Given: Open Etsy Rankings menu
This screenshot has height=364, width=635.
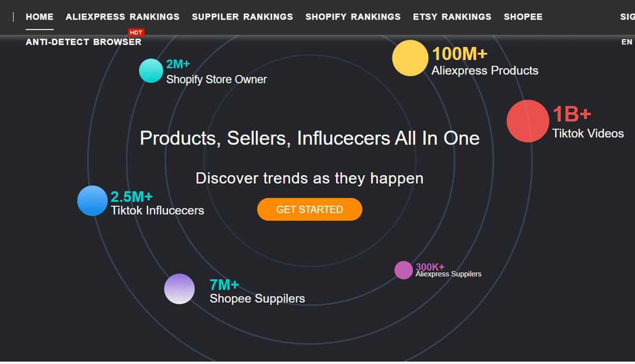Looking at the screenshot, I should [452, 17].
